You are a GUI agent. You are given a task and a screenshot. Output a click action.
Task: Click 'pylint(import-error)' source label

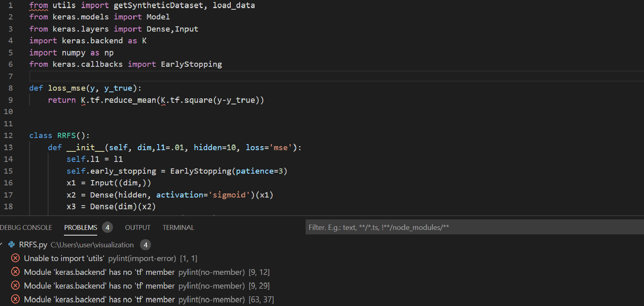(x=142, y=258)
